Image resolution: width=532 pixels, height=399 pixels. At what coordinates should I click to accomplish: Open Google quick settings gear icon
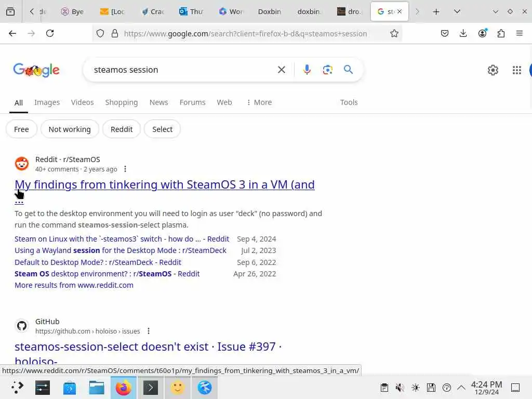[493, 70]
